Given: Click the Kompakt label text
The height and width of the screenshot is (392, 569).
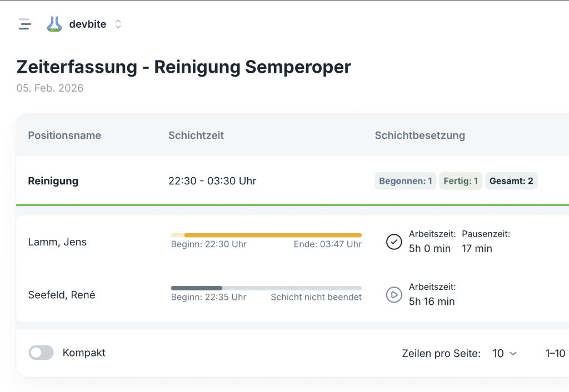Looking at the screenshot, I should 84,353.
